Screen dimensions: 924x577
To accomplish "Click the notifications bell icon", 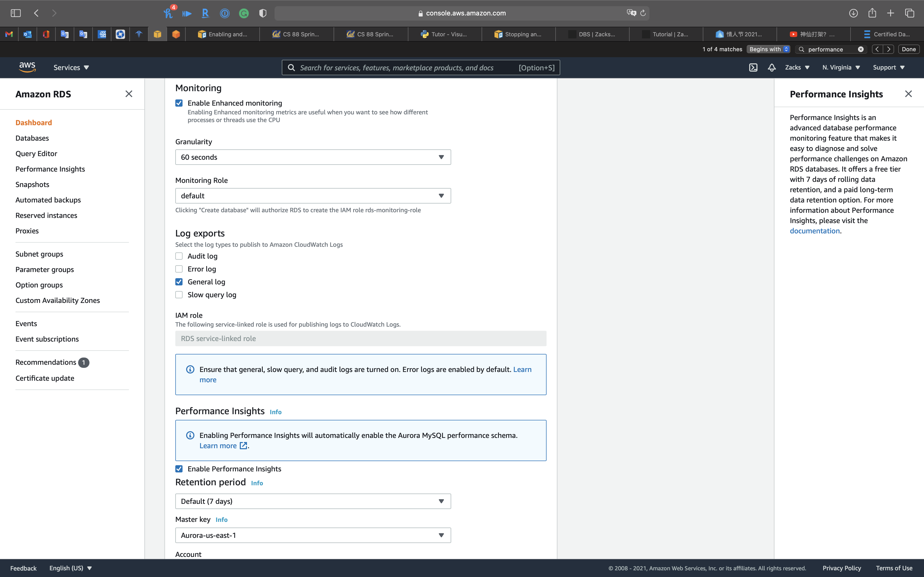I will tap(772, 67).
